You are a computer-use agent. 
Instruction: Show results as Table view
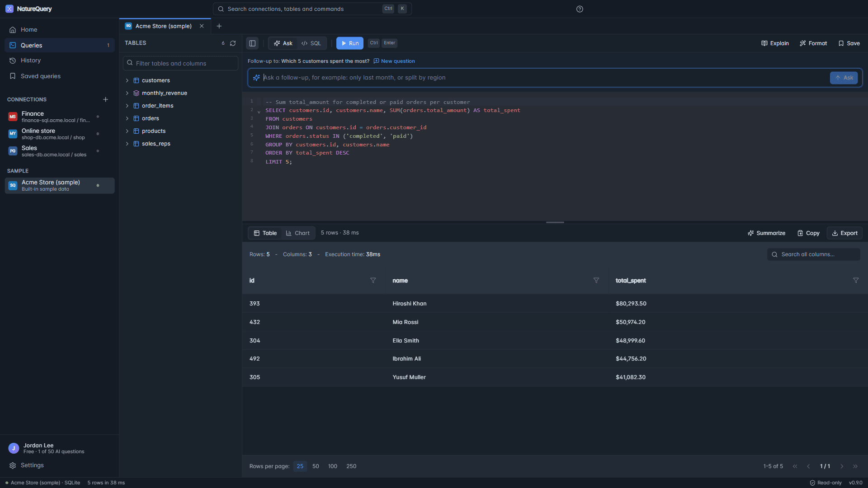265,233
